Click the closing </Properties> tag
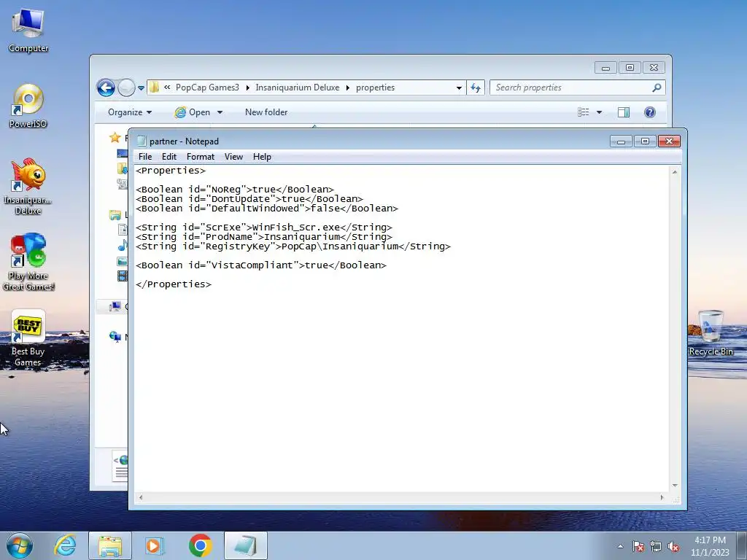This screenshot has width=747, height=560. click(174, 284)
